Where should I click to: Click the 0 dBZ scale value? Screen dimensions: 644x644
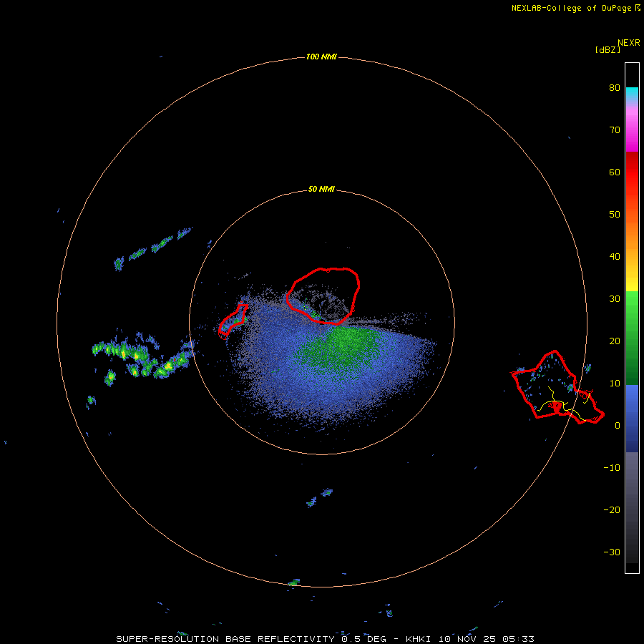[618, 426]
